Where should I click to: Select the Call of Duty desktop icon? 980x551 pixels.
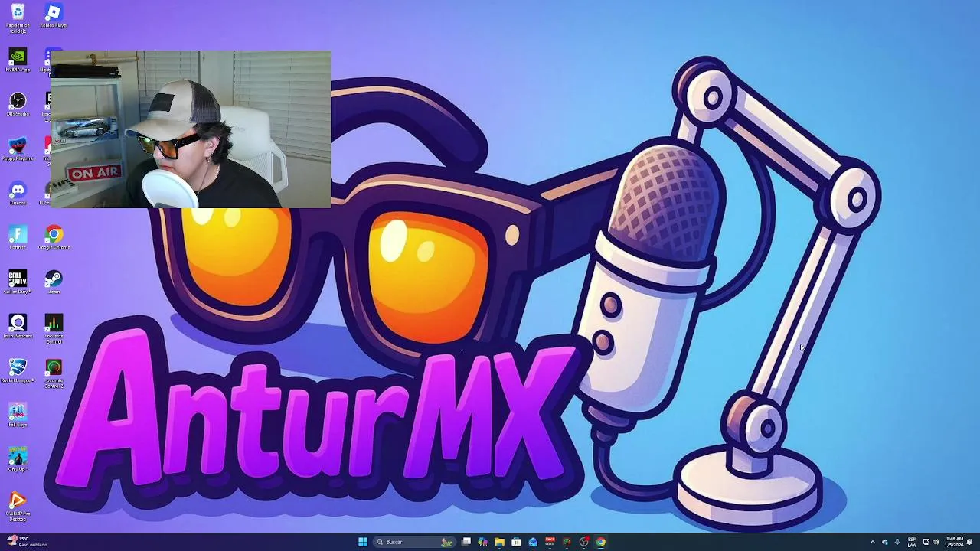pos(18,282)
